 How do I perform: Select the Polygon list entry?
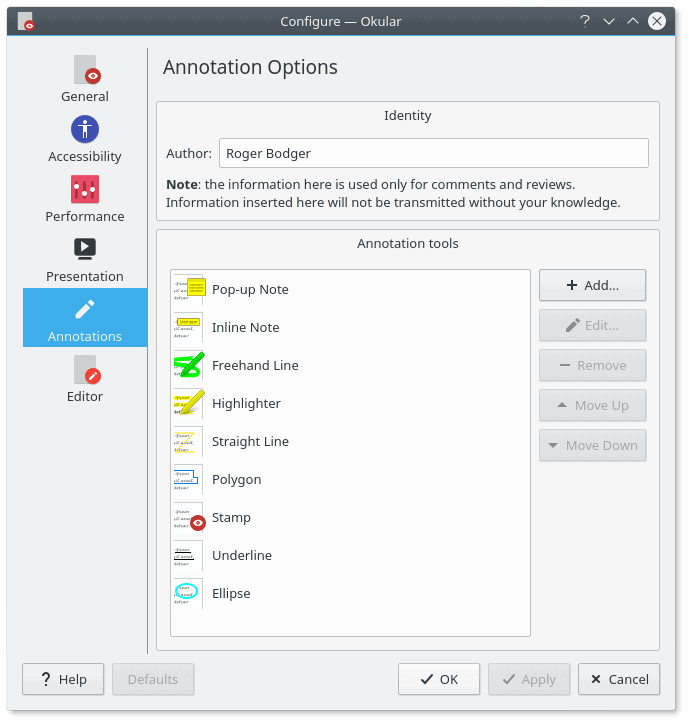(350, 480)
